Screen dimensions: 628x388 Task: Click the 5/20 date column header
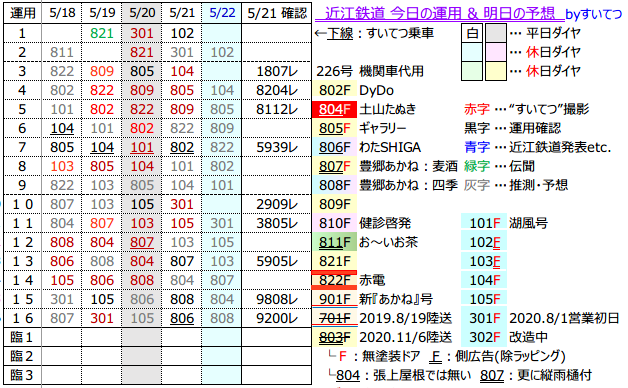pos(142,13)
